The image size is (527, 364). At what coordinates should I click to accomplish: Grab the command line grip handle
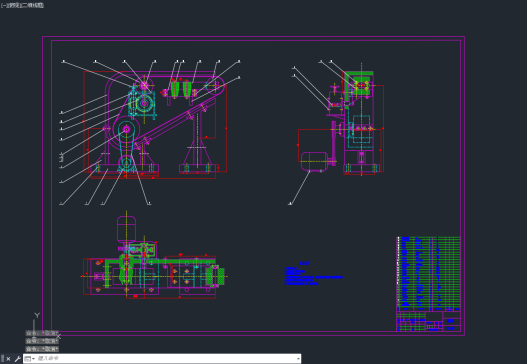tap(3, 359)
